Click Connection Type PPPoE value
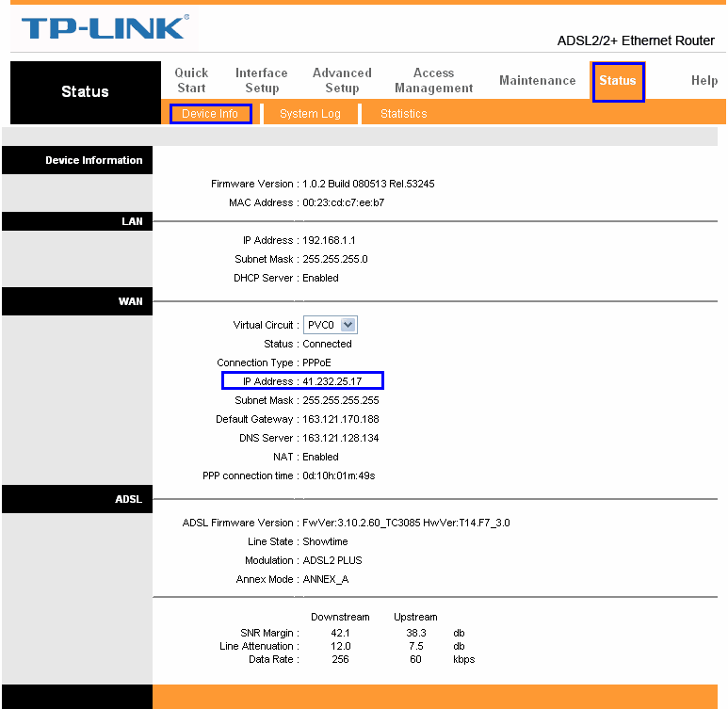The image size is (728, 709). (x=316, y=363)
